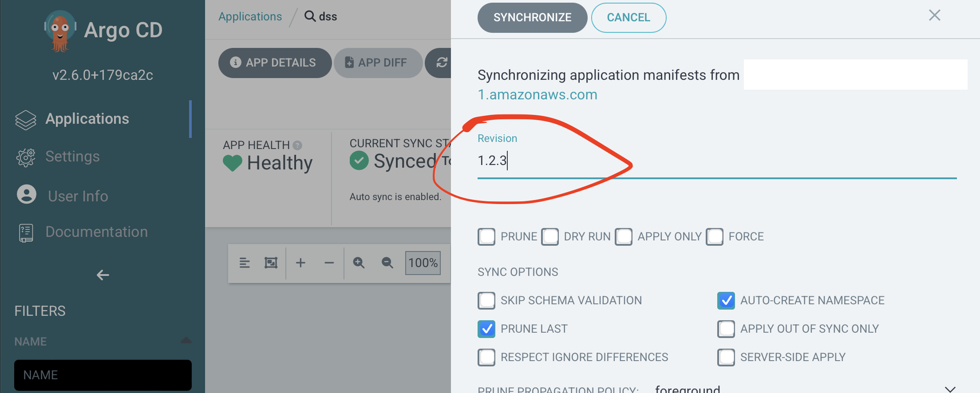Zoom in with the magnifier-plus icon
Viewport: 980px width, 393px height.
click(x=359, y=263)
